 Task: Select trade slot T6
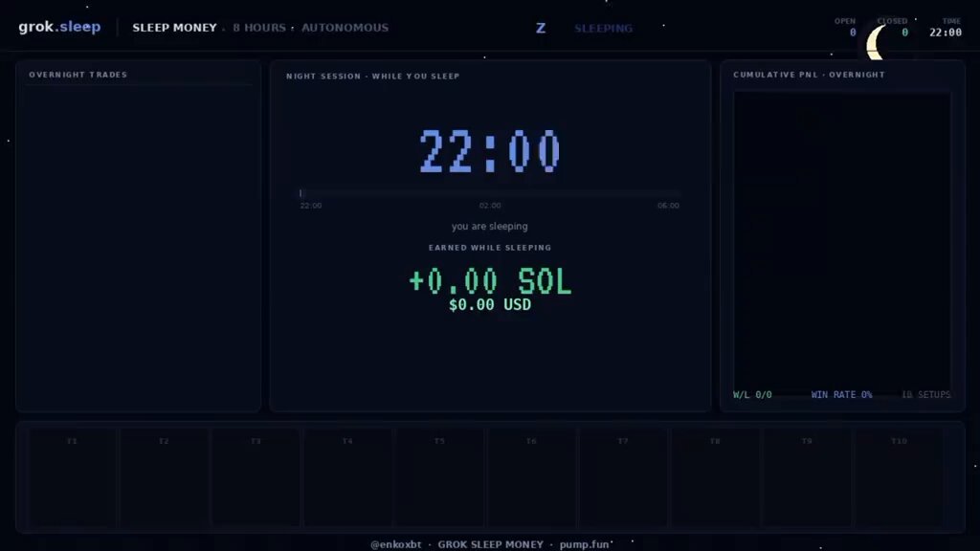click(531, 477)
